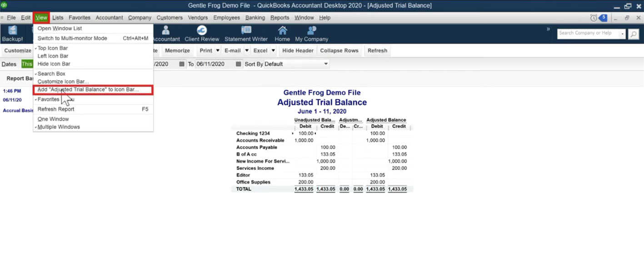Open the Print dropdown arrow

coord(218,51)
